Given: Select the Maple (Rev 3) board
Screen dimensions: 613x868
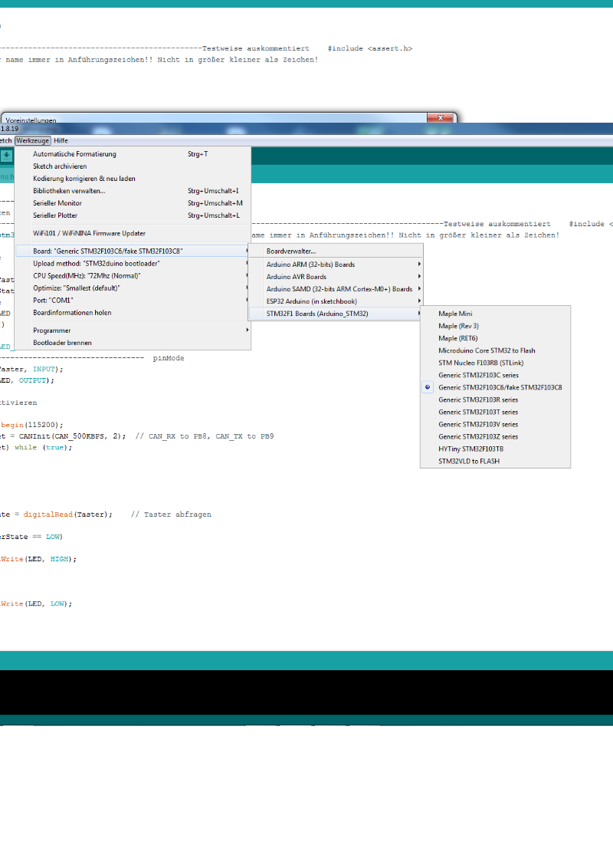Looking at the screenshot, I should pos(495,326).
